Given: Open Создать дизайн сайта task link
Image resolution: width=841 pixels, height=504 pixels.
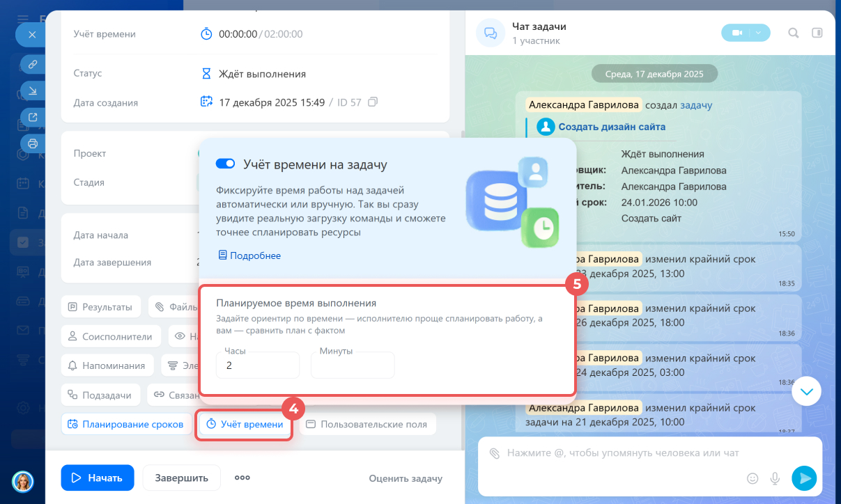Looking at the screenshot, I should [x=612, y=127].
